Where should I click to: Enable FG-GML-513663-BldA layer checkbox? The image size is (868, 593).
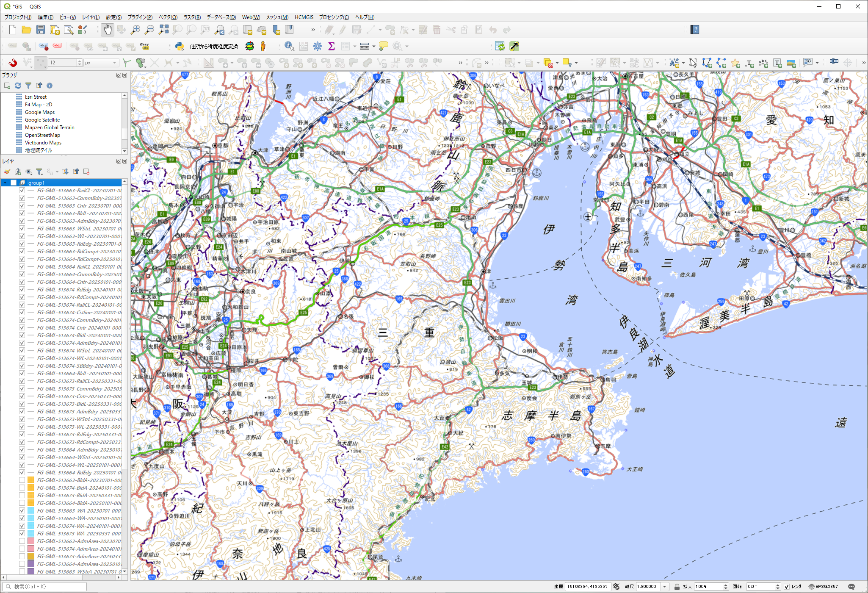coord(22,480)
